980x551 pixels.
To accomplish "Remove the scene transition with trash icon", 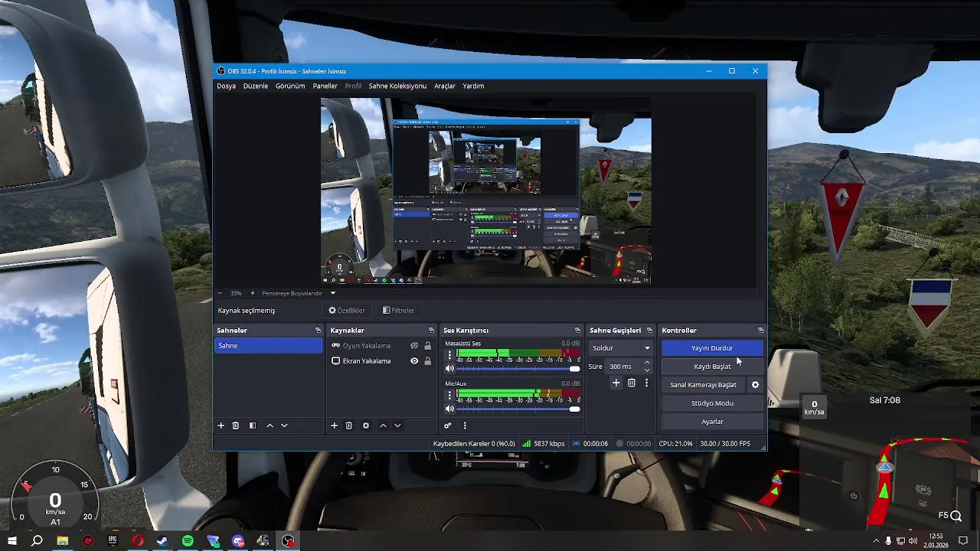I will coord(632,383).
